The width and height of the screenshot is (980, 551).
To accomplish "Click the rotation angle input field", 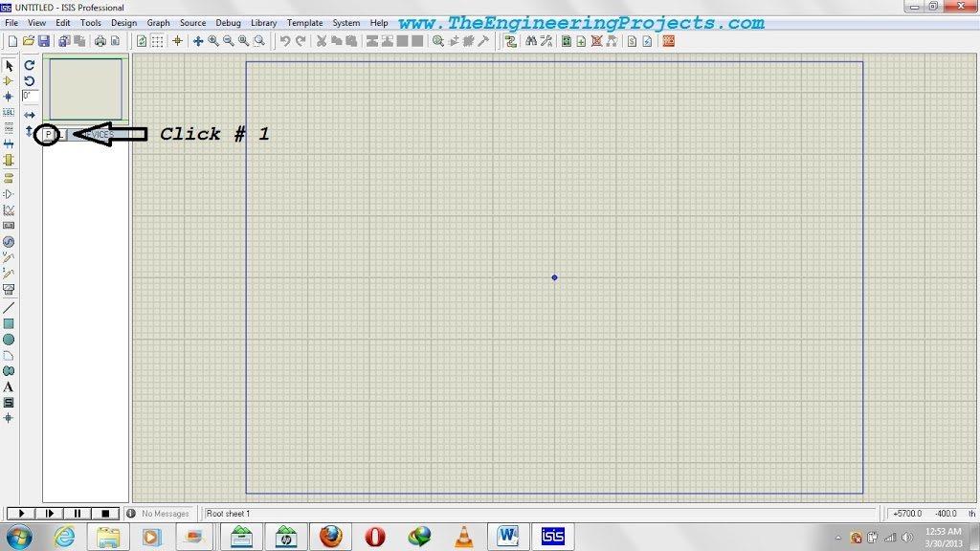I will click(31, 97).
